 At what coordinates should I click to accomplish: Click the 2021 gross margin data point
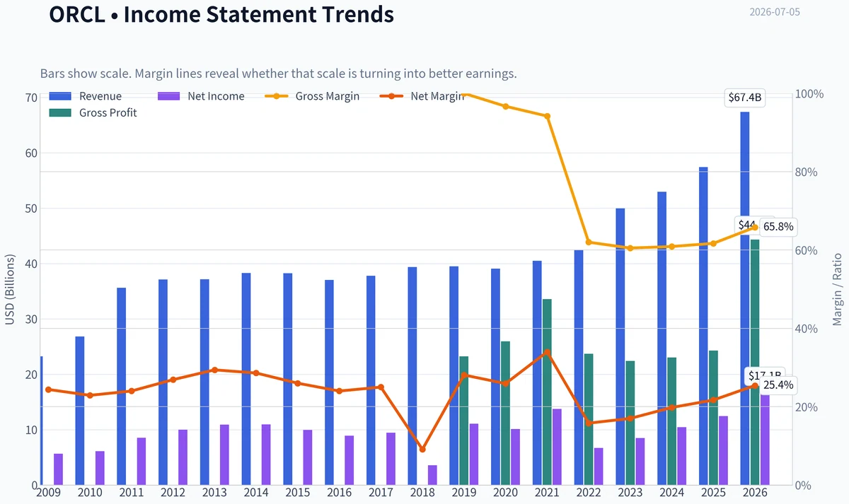547,116
